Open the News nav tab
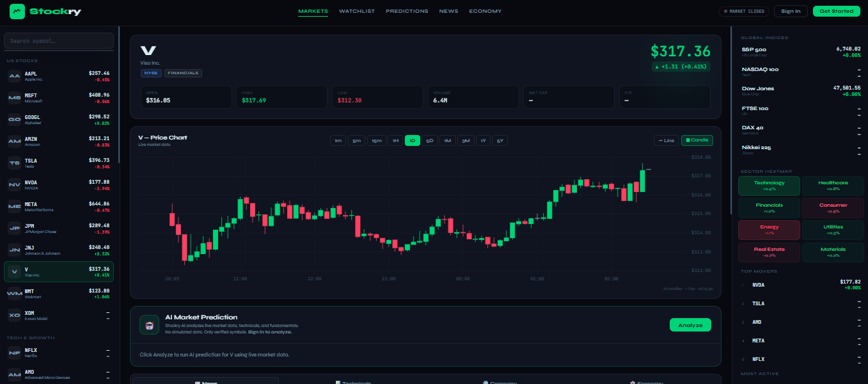Viewport: 868px width, 384px height. pos(448,11)
